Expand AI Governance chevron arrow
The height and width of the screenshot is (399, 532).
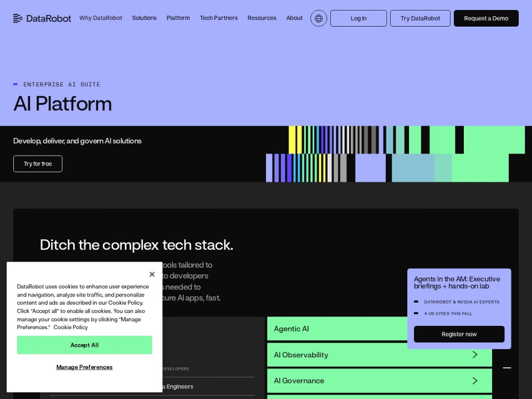(475, 381)
